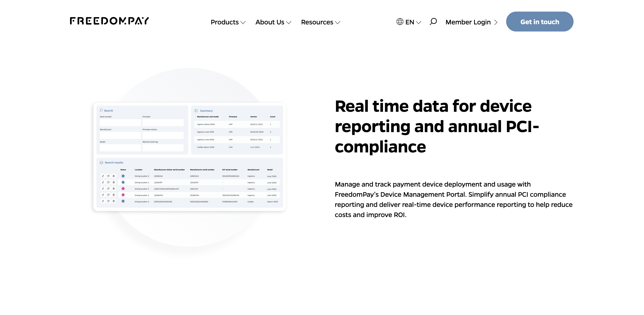Click the Firmware input field
This screenshot has width=644, height=315.
point(163,123)
